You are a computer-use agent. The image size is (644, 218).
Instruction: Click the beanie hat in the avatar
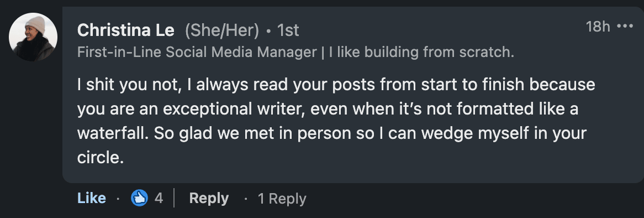point(35,24)
